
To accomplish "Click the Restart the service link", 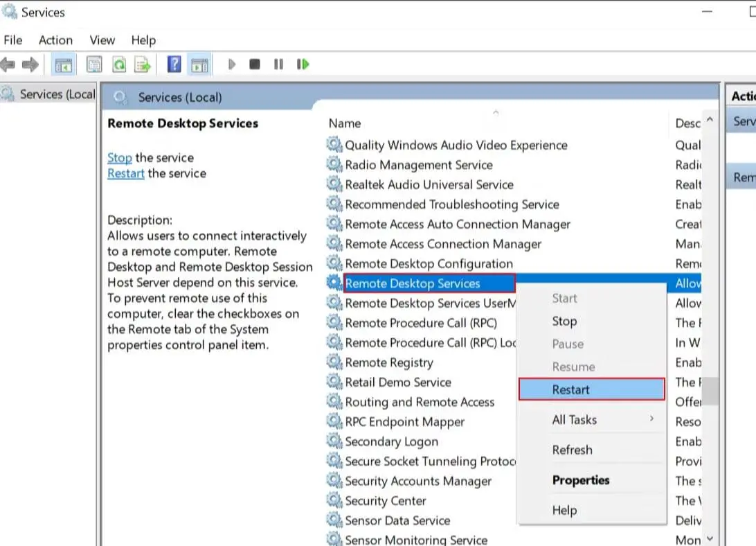I will 125,173.
